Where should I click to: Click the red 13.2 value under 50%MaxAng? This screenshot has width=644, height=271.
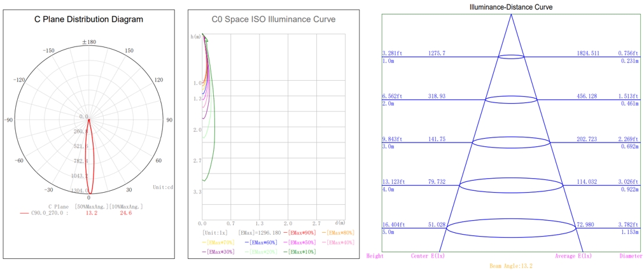click(x=91, y=213)
